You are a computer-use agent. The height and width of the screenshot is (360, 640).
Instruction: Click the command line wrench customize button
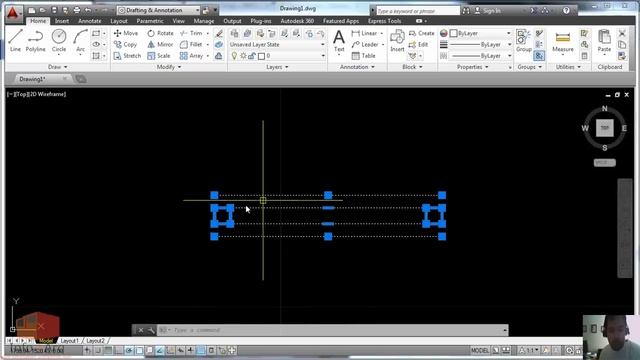[x=151, y=330]
